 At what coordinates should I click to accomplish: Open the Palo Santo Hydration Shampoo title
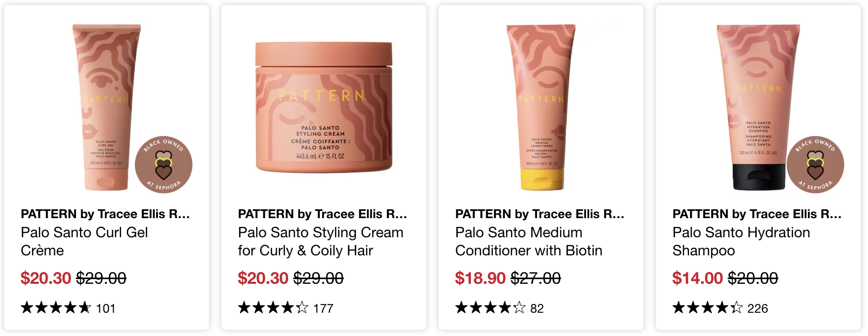tap(741, 241)
